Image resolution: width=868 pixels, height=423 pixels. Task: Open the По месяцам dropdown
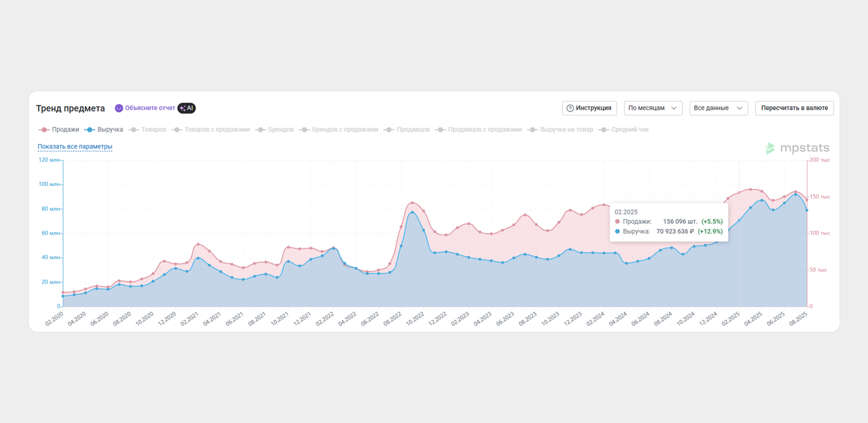point(653,108)
